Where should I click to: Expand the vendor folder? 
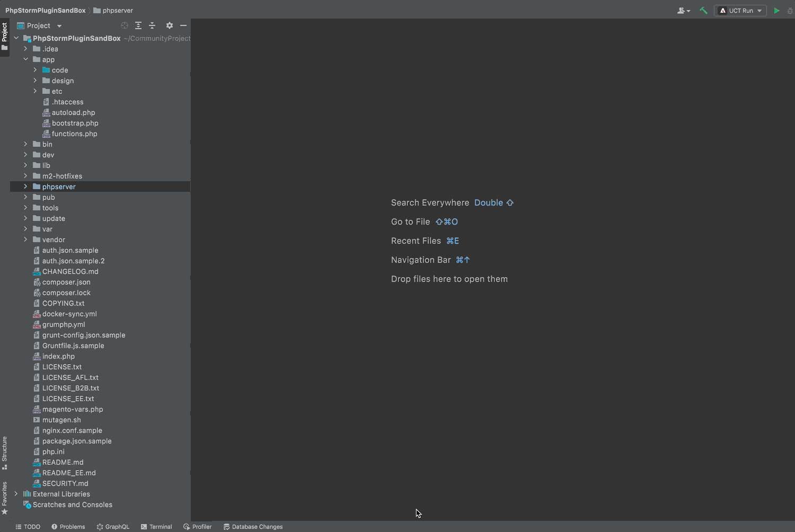25,240
